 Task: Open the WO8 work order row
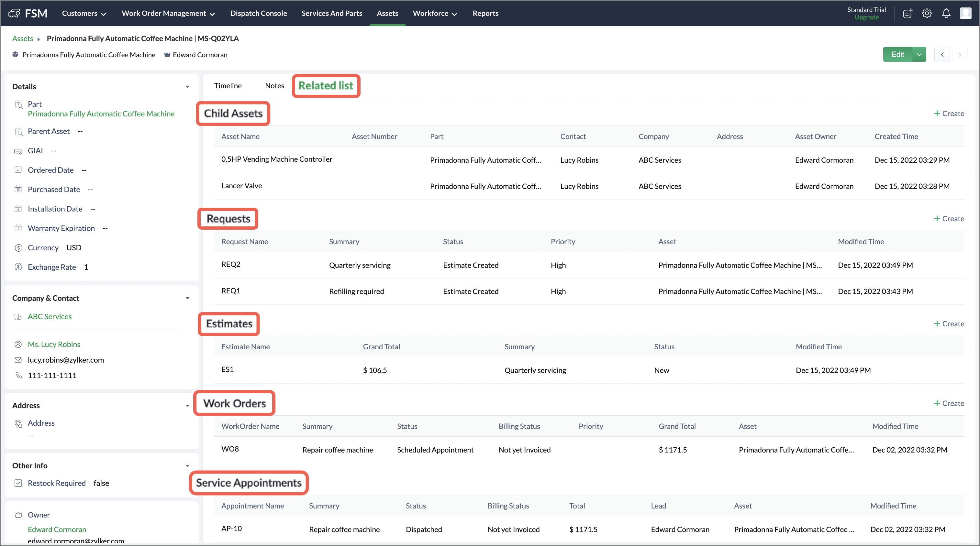[230, 449]
